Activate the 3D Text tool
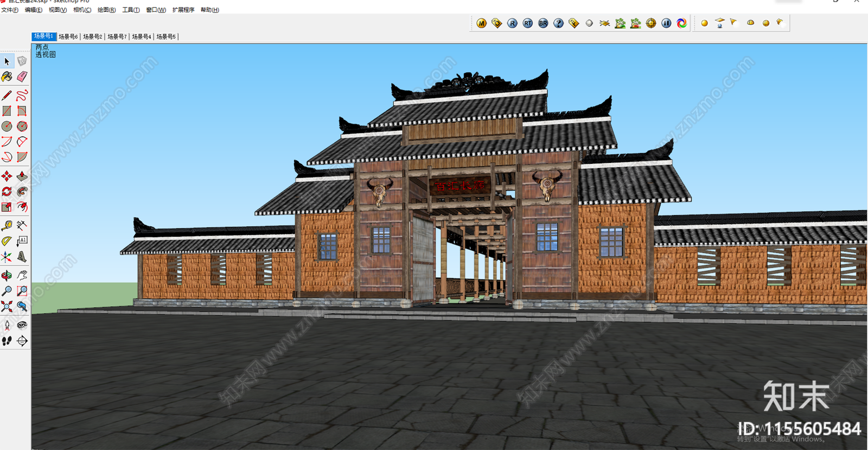This screenshot has width=868, height=450. pyautogui.click(x=22, y=256)
